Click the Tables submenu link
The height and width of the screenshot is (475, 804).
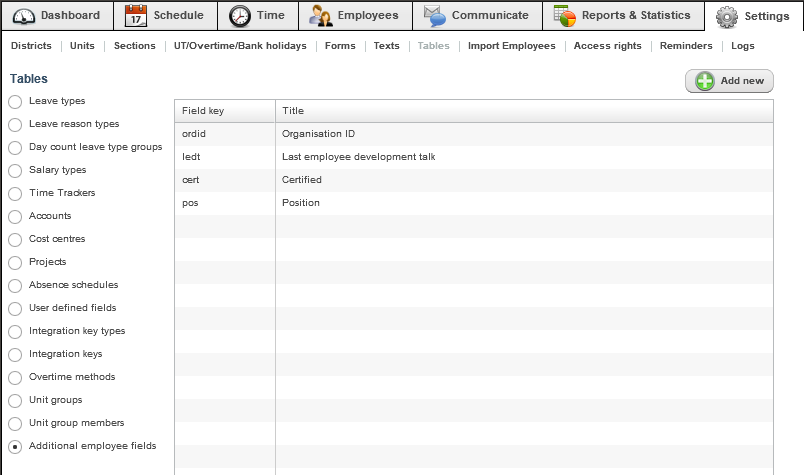click(x=433, y=46)
